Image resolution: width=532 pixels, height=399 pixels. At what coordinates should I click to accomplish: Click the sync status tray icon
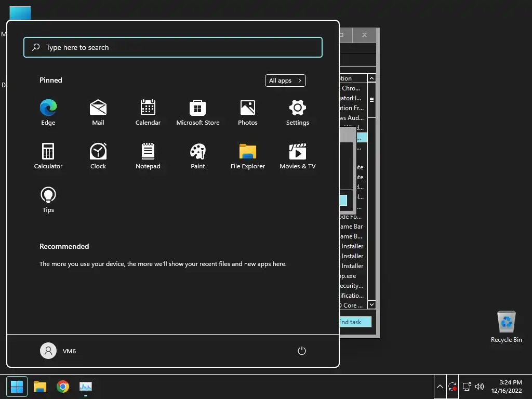pos(453,387)
